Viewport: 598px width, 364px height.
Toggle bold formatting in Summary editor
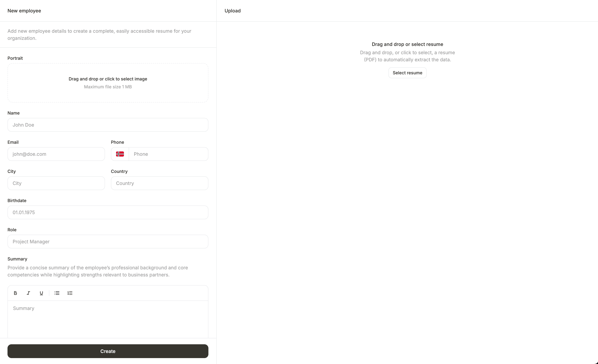15,293
